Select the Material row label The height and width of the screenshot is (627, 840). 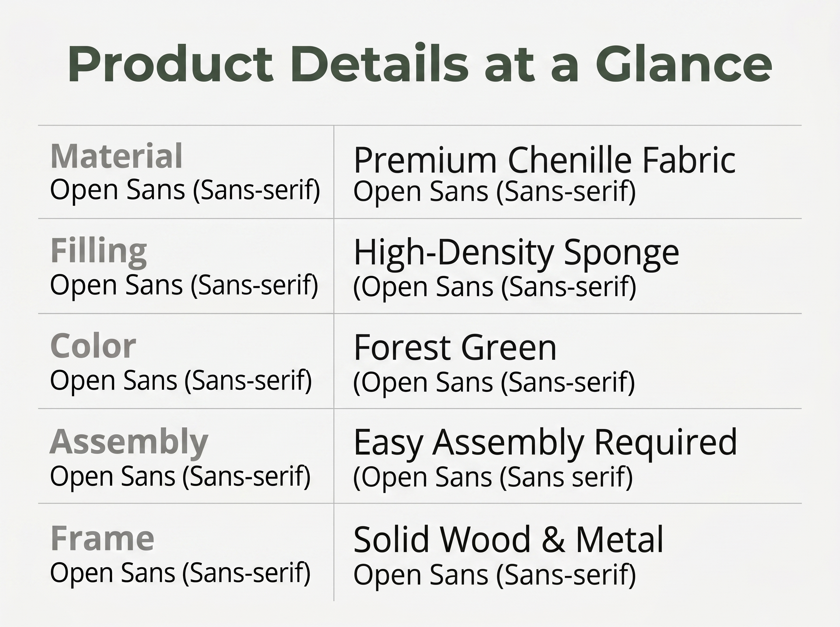tap(117, 156)
